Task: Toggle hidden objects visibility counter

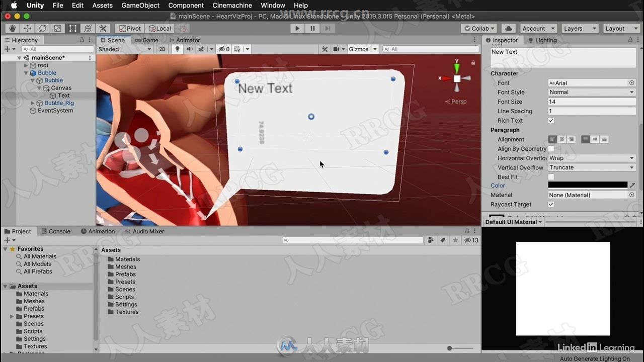Action: click(x=224, y=49)
